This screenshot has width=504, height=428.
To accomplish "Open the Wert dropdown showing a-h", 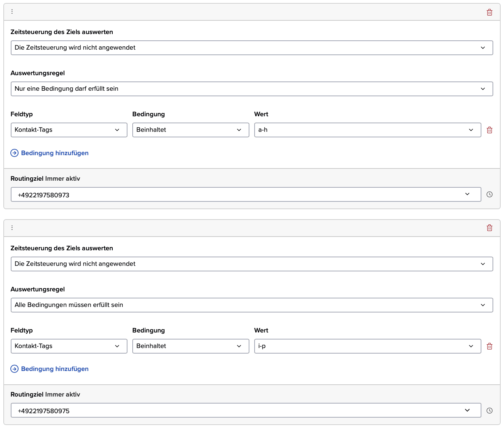I will [367, 130].
